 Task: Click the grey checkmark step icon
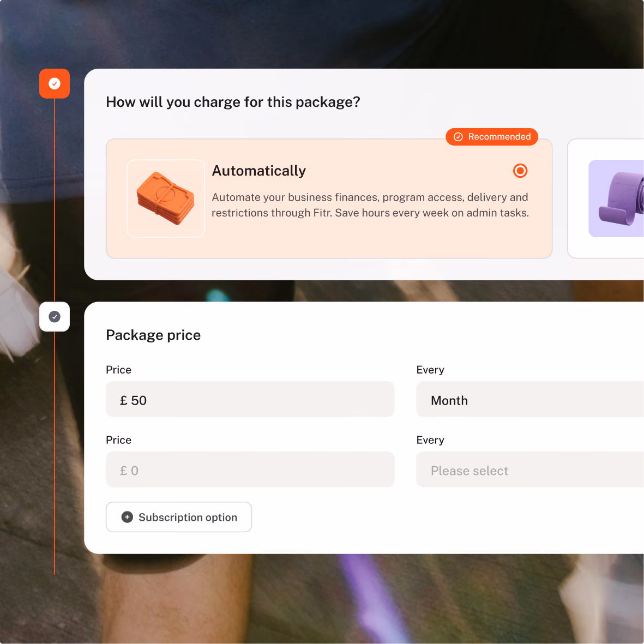[x=54, y=317]
